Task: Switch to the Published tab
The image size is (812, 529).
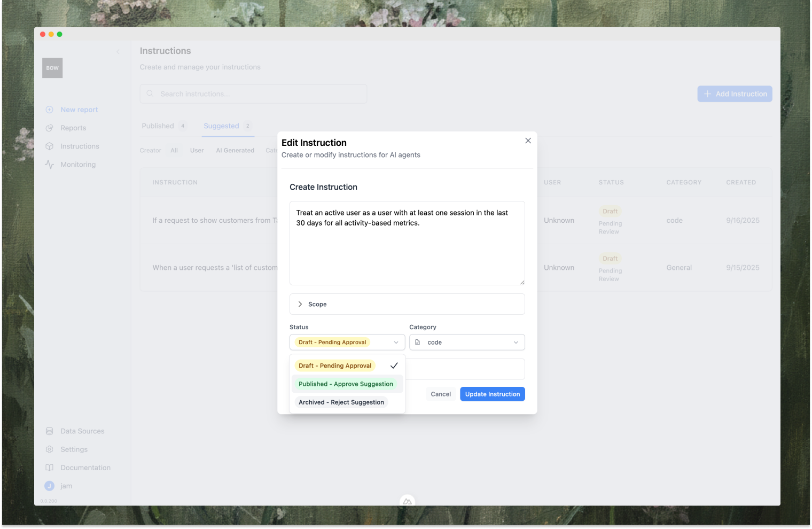Action: (159, 126)
